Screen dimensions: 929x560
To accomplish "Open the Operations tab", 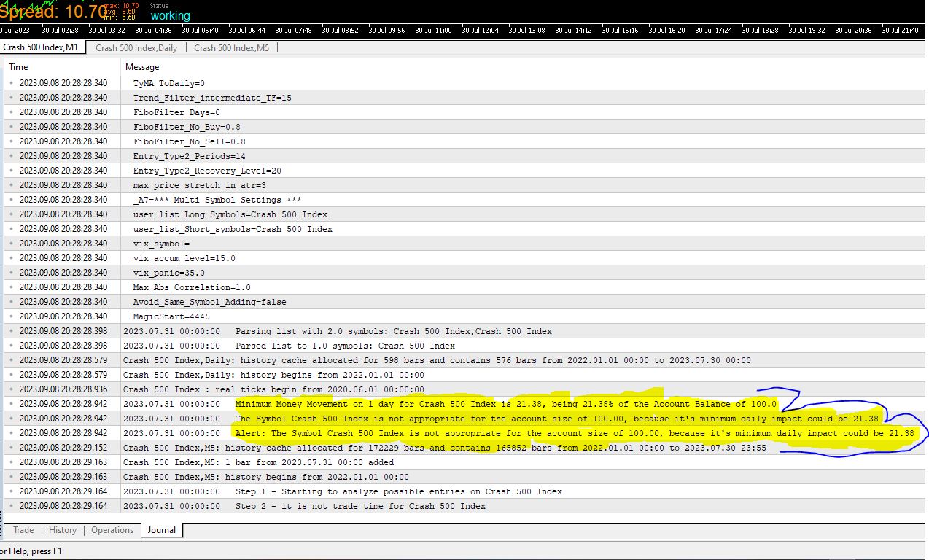I will pyautogui.click(x=112, y=530).
